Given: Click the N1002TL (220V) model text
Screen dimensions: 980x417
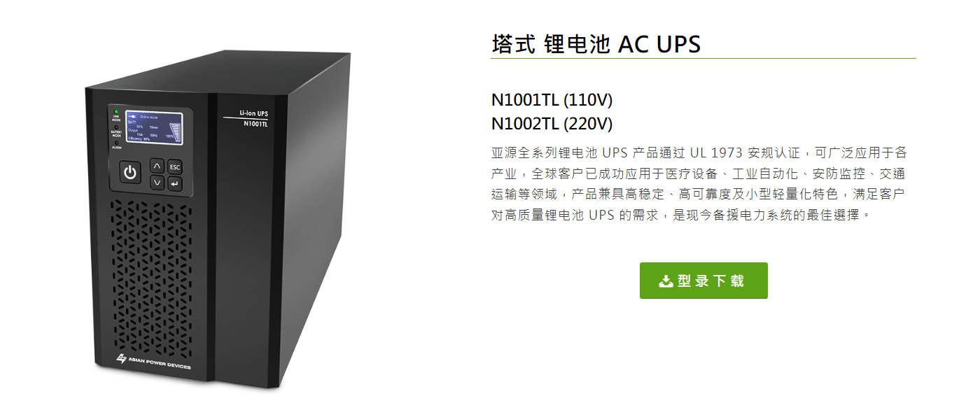Looking at the screenshot, I should point(552,124).
